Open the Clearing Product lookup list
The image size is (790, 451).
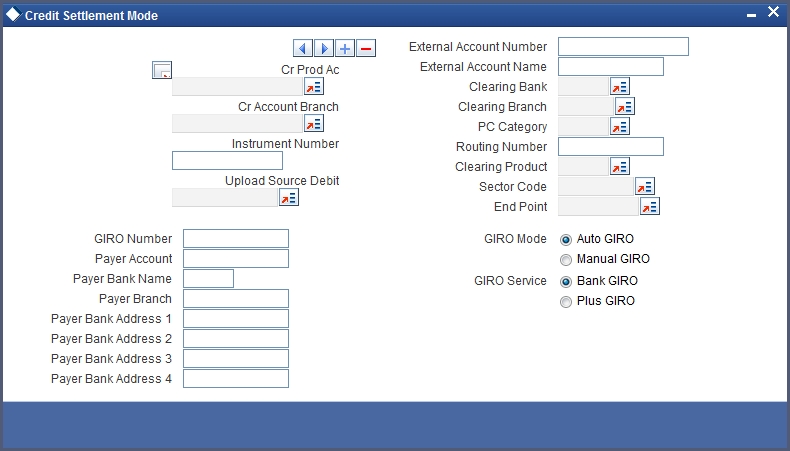coord(620,166)
